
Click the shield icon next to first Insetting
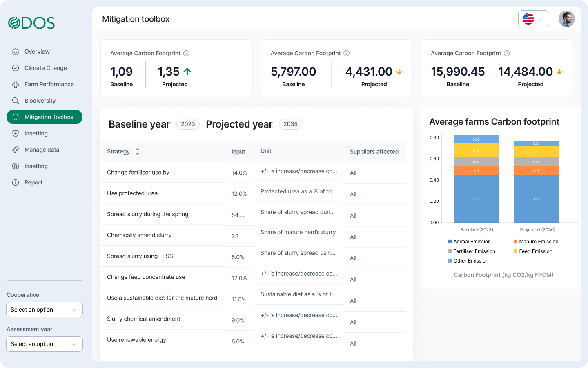click(x=16, y=133)
